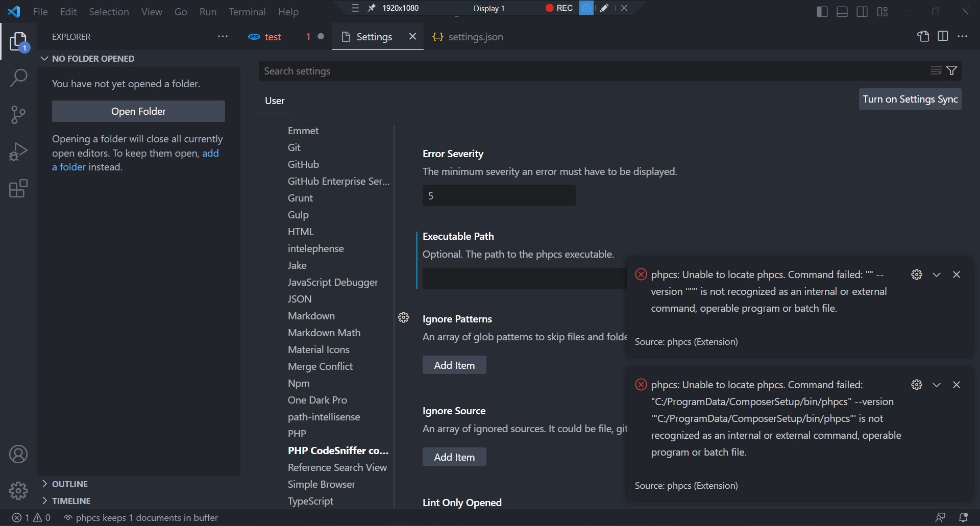Collapse first phpcs notification chevron
The image size is (980, 526).
click(x=937, y=274)
